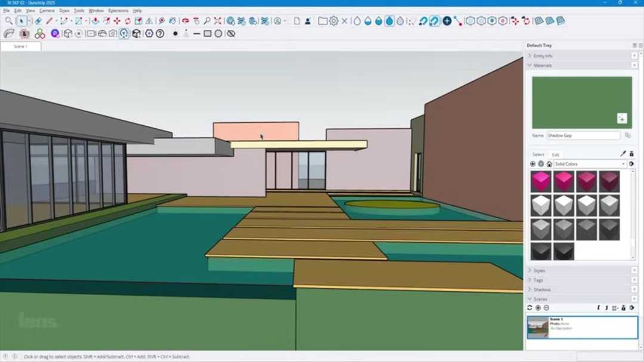Screen dimensions: 644x362
Task: Click the Scene 1 tab
Action: (x=20, y=47)
